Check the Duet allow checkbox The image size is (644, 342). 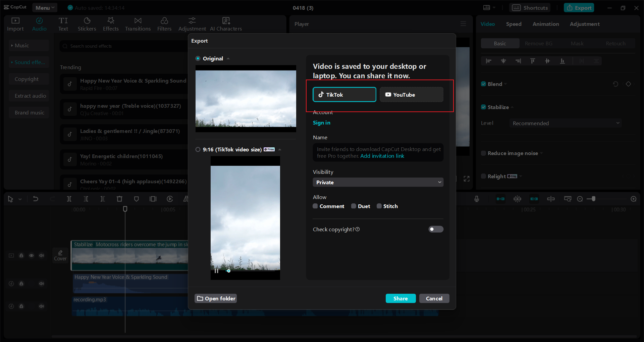point(354,206)
